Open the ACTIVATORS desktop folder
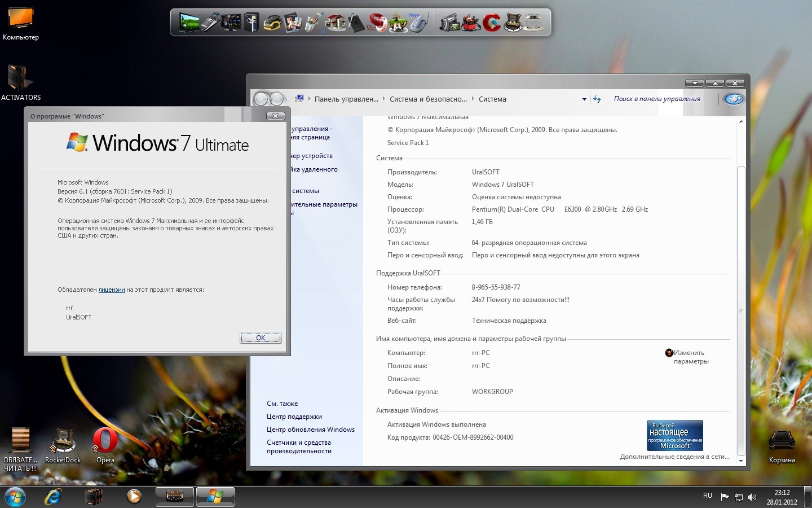The width and height of the screenshot is (812, 508). 21,82
